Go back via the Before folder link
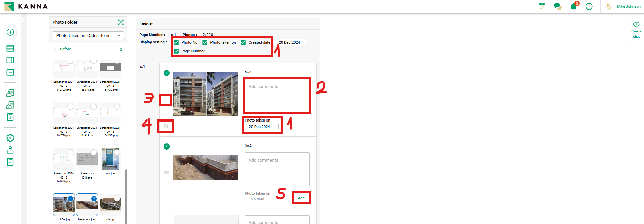644x224 pixels. point(65,49)
